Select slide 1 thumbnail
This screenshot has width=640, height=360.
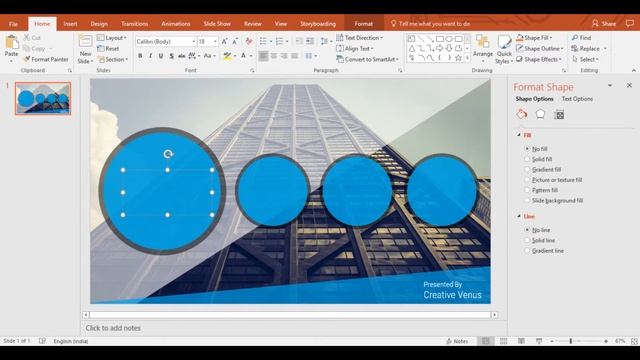pyautogui.click(x=43, y=98)
